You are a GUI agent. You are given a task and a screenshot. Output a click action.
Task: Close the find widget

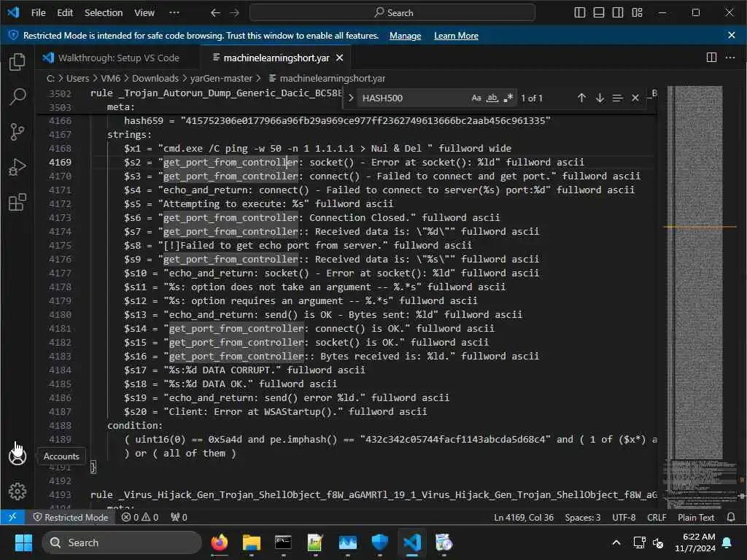click(635, 98)
